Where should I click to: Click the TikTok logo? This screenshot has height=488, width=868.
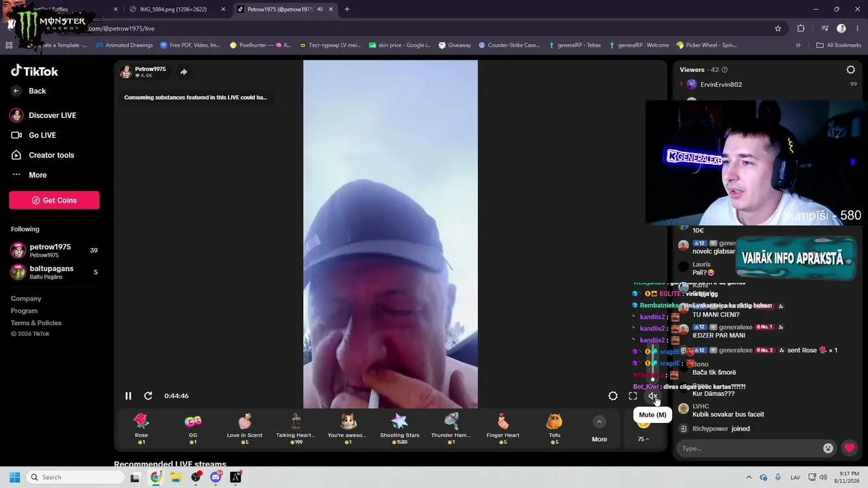[x=35, y=71]
